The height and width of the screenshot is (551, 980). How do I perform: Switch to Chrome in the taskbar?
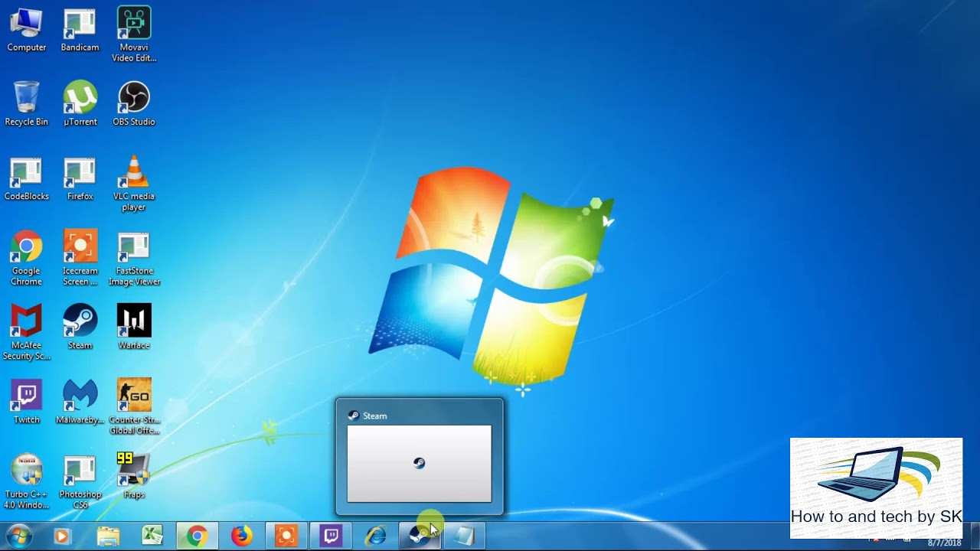tap(197, 536)
